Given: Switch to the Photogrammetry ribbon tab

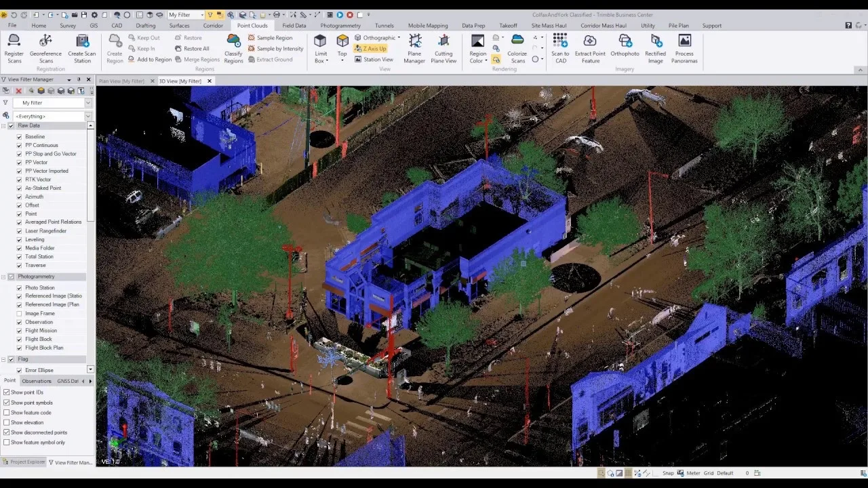Looking at the screenshot, I should pyautogui.click(x=340, y=26).
